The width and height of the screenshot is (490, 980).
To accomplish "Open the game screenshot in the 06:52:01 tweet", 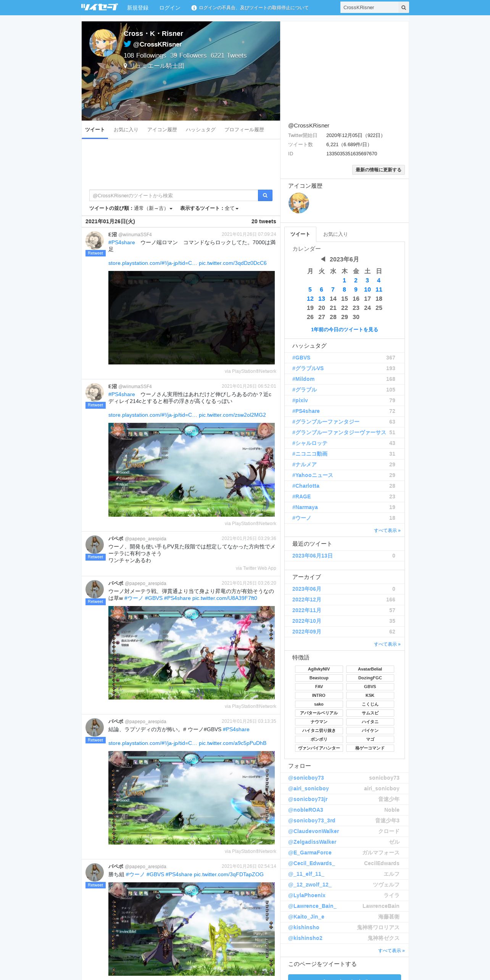I will [x=192, y=470].
